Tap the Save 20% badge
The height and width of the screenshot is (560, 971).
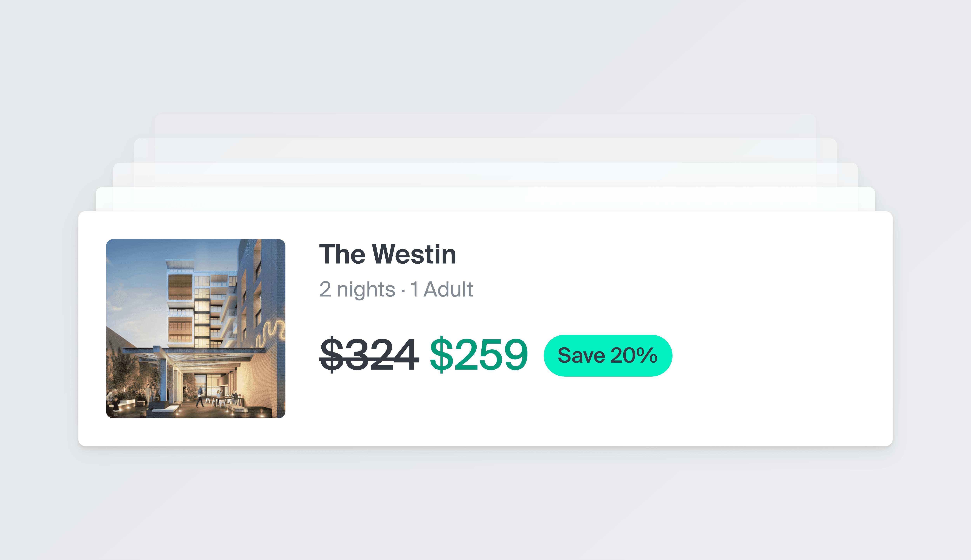607,355
